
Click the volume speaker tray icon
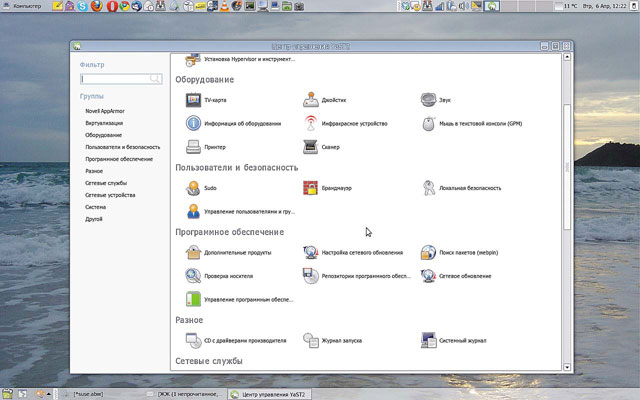click(463, 6)
